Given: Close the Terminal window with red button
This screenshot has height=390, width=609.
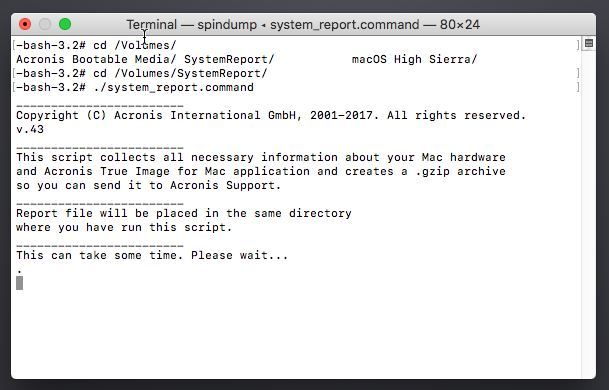Looking at the screenshot, I should coord(25,24).
